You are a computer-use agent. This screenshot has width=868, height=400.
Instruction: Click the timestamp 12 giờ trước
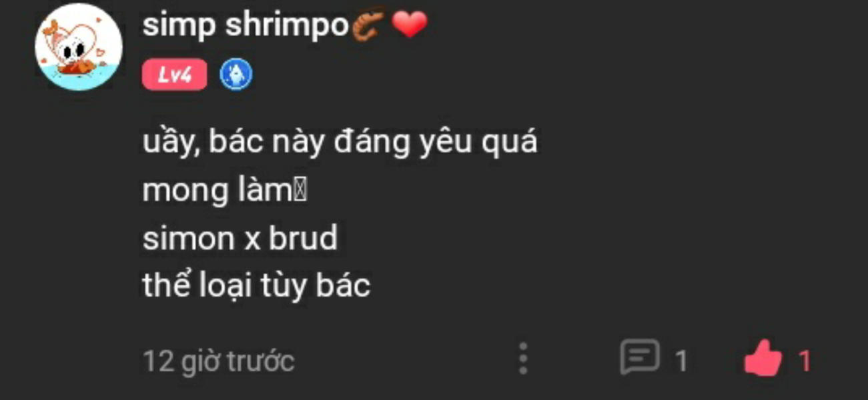point(219,361)
